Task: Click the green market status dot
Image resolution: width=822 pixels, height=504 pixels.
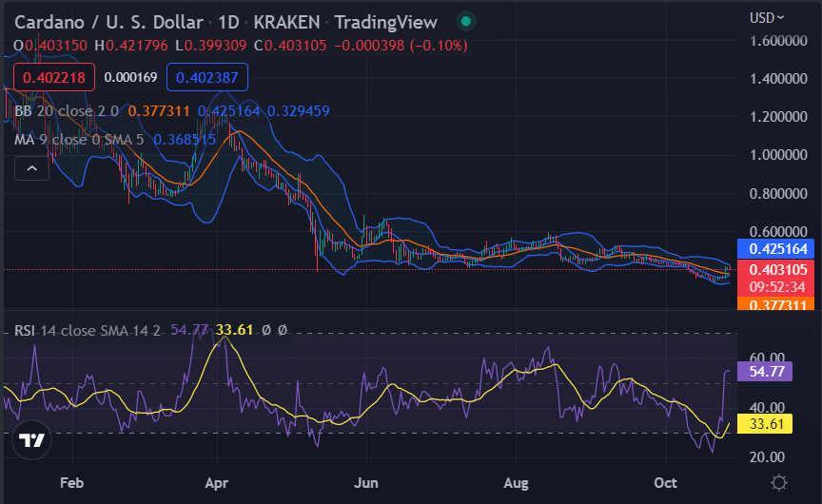Action: coord(465,22)
